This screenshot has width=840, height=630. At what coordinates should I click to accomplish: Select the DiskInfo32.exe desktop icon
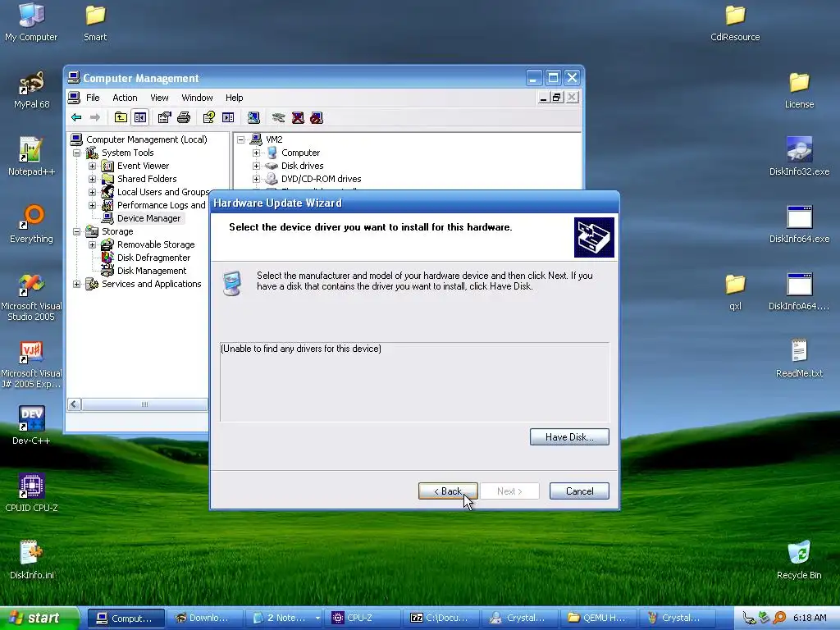[799, 157]
